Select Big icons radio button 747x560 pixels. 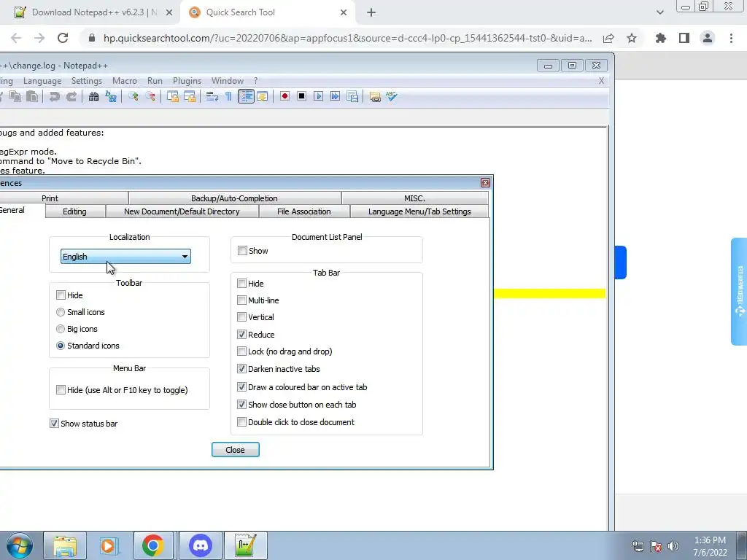tap(61, 329)
